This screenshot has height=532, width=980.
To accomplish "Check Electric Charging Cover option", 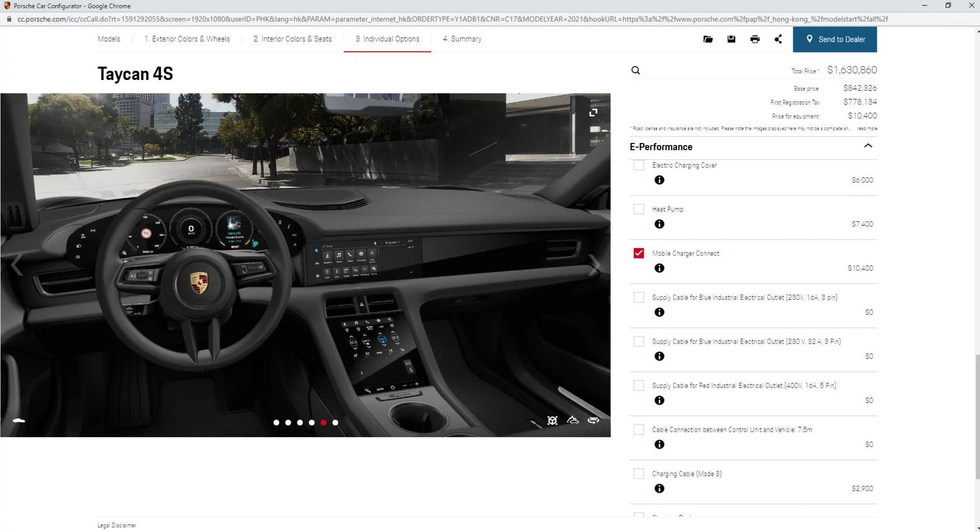I will click(x=639, y=165).
